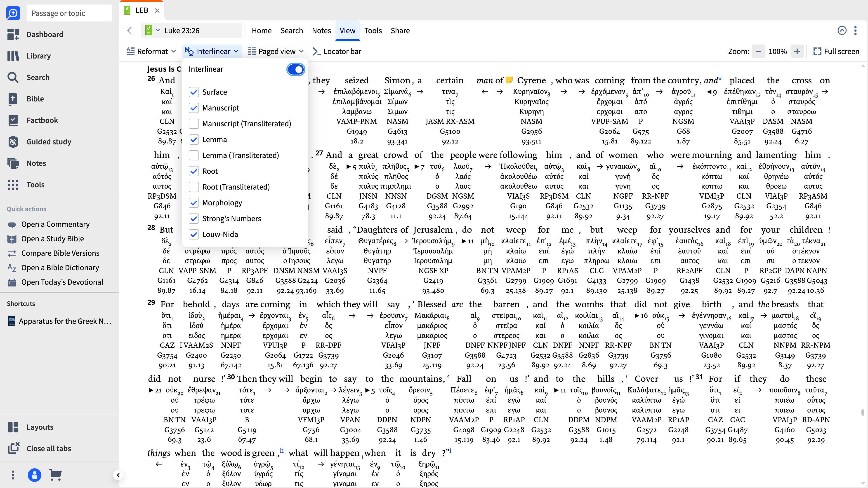The height and width of the screenshot is (488, 868).
Task: Uncheck the Lemma checkbox
Action: pyautogui.click(x=194, y=139)
